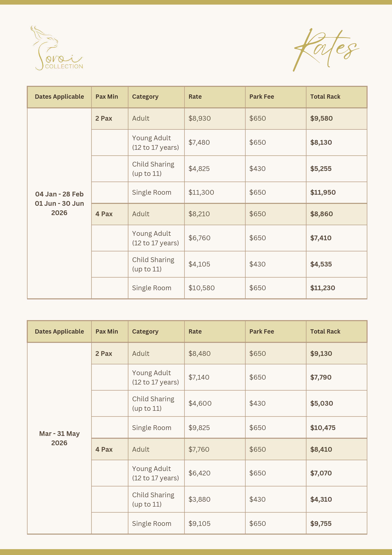Click Dates Applicable header in top table

pos(59,97)
